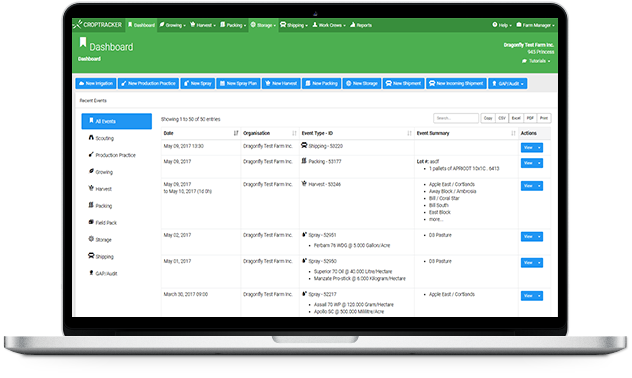This screenshot has height=378, width=632.
Task: Select the All Events tab
Action: (116, 121)
